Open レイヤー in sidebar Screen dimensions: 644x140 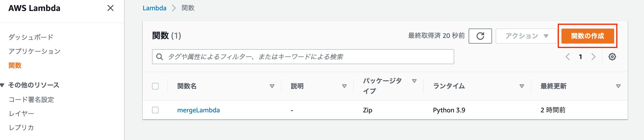21,114
